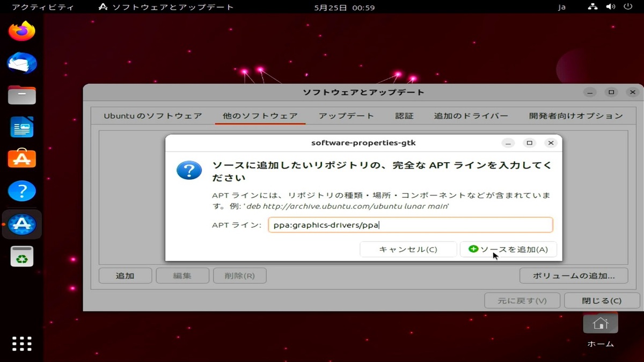The image size is (644, 362).
Task: Switch to Ubuntuのソフトウェア tab
Action: click(153, 115)
